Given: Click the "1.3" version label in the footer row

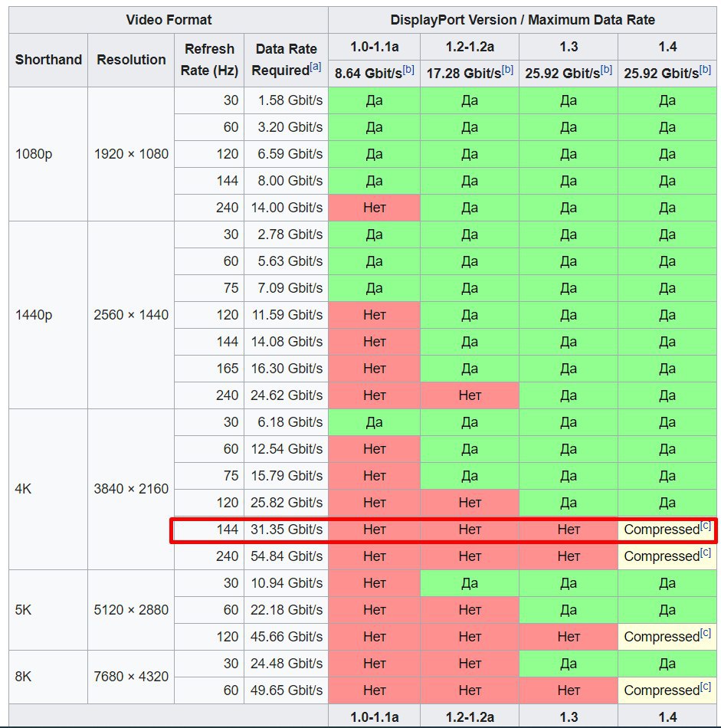Looking at the screenshot, I should coord(569,717).
